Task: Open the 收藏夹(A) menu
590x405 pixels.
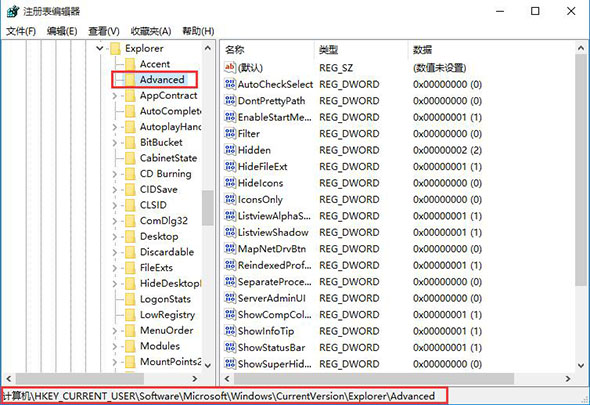Action: tap(151, 31)
